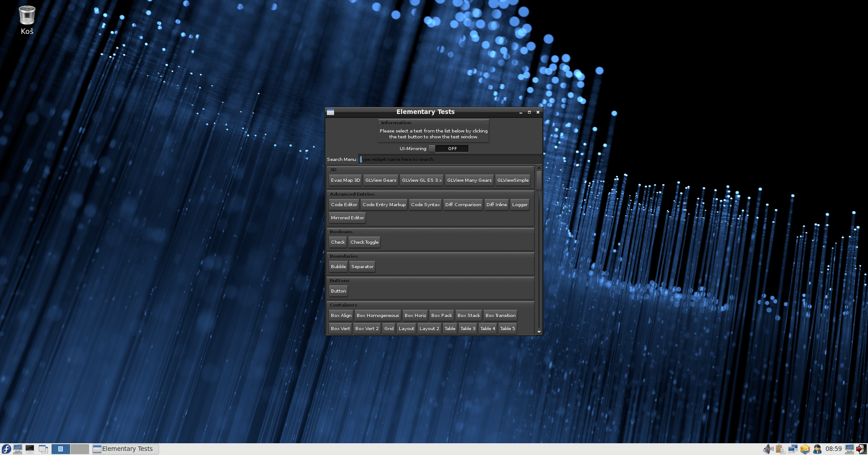Click the overlapping windows taskbar icon

click(x=43, y=449)
